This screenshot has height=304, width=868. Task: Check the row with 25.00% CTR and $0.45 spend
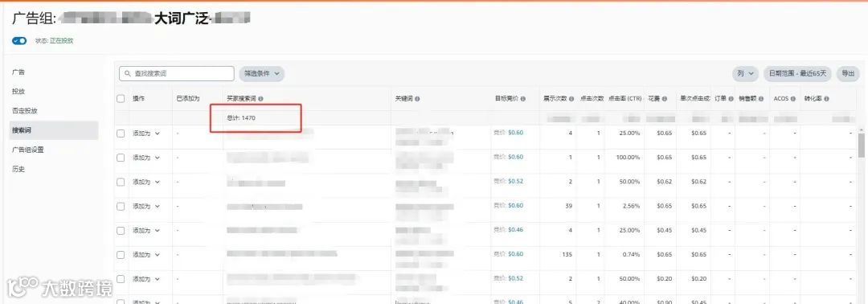coord(121,230)
